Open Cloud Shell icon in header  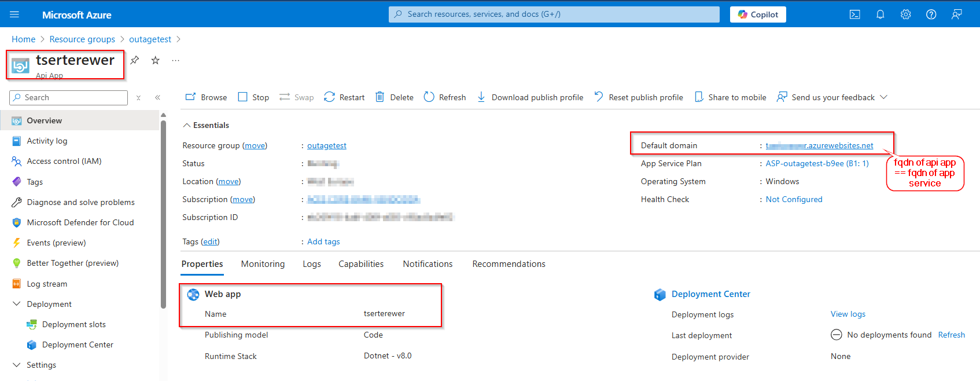(854, 14)
